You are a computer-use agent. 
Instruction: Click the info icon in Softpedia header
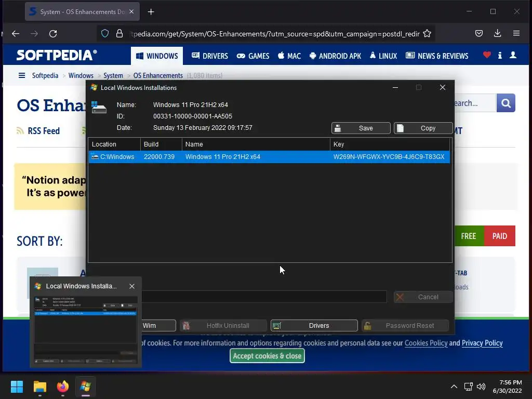pyautogui.click(x=500, y=55)
